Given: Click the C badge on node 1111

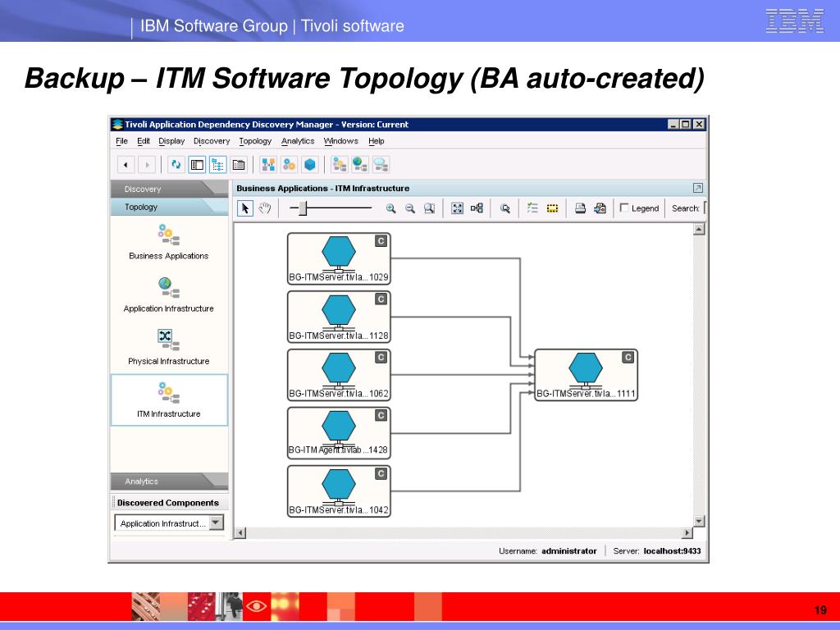Looking at the screenshot, I should 628,358.
